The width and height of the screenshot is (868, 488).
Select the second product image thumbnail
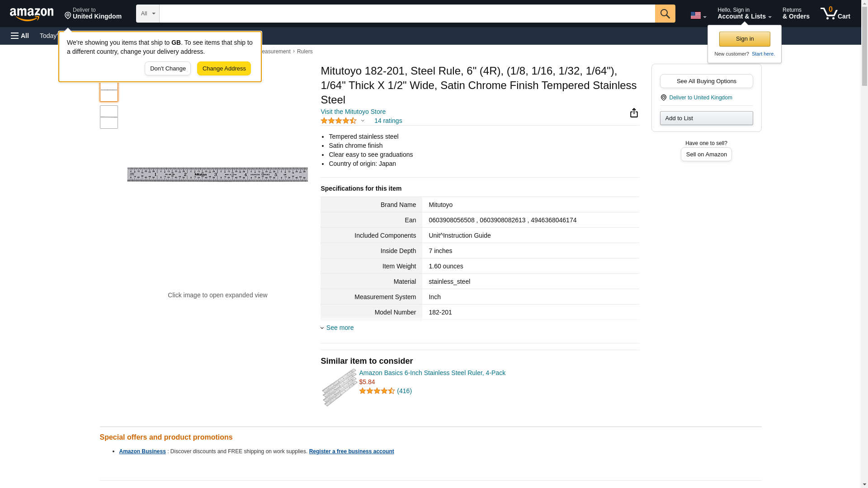point(109,117)
